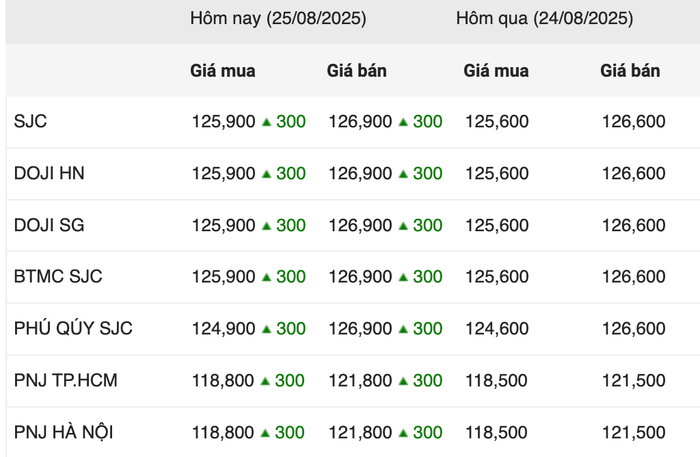Click PNJ TP.HCM brand name
The height and width of the screenshot is (457, 700).
(66, 380)
